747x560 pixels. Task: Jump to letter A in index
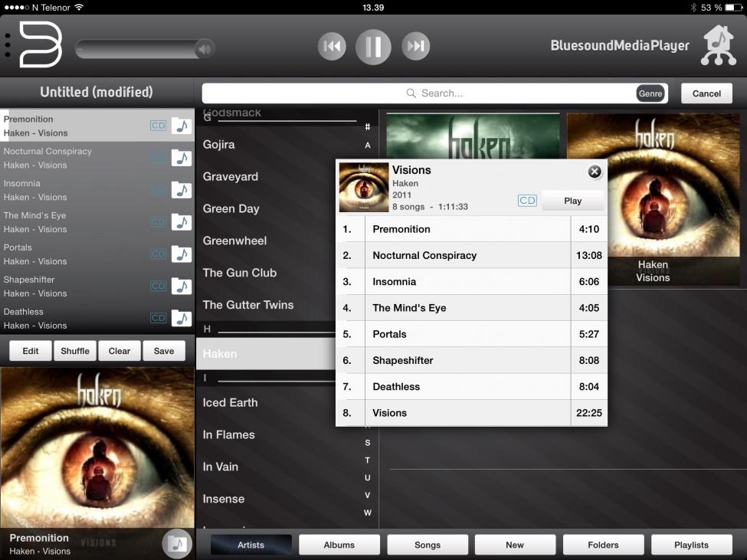coord(367,146)
